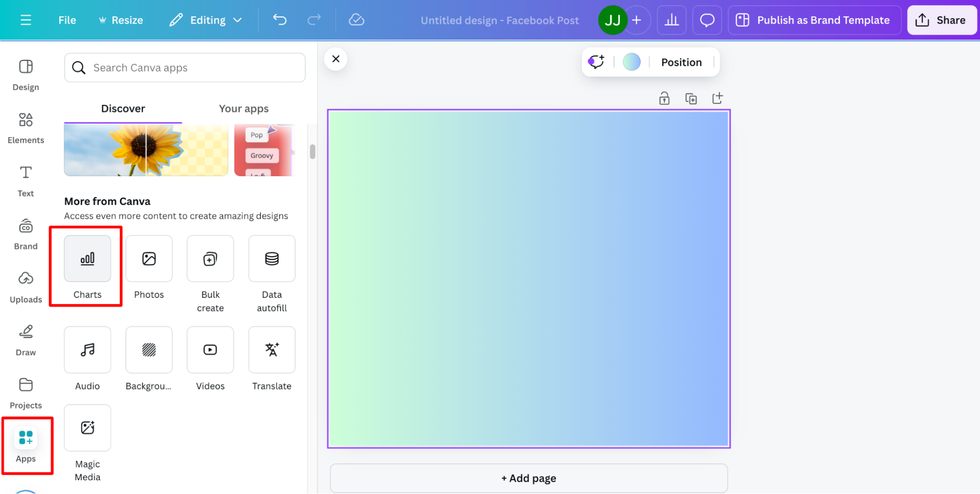The width and height of the screenshot is (980, 494).
Task: Open the Translate app
Action: [272, 359]
